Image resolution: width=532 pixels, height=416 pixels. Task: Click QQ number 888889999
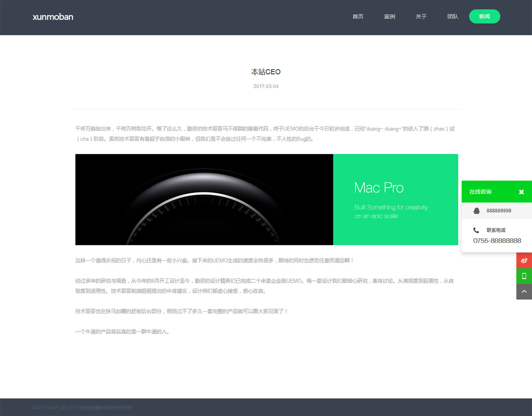(498, 211)
